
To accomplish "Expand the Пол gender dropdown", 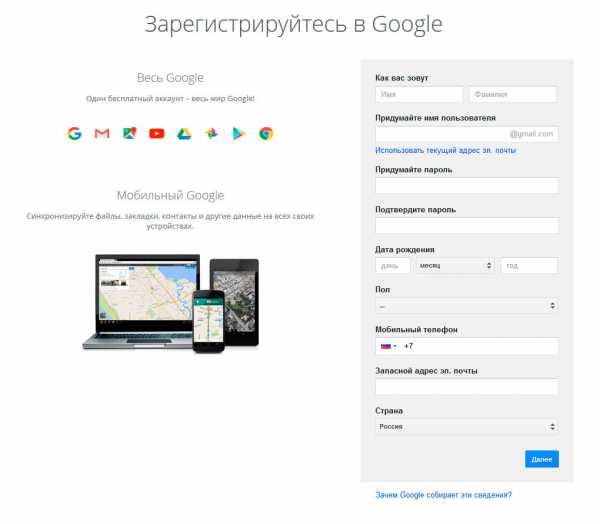I will 466,305.
